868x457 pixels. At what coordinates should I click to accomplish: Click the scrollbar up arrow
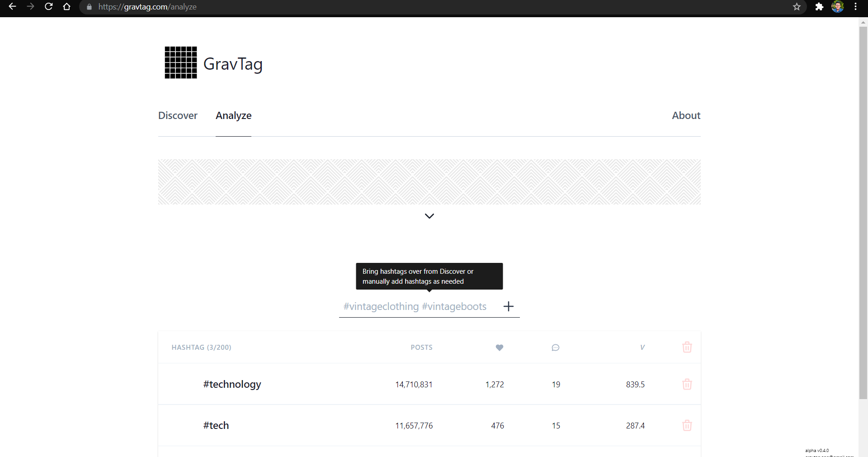point(863,22)
